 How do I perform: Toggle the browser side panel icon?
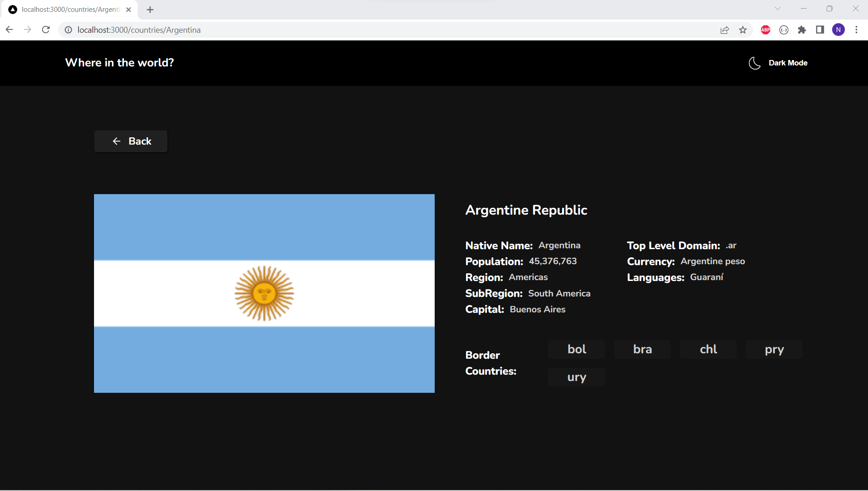[x=820, y=30]
